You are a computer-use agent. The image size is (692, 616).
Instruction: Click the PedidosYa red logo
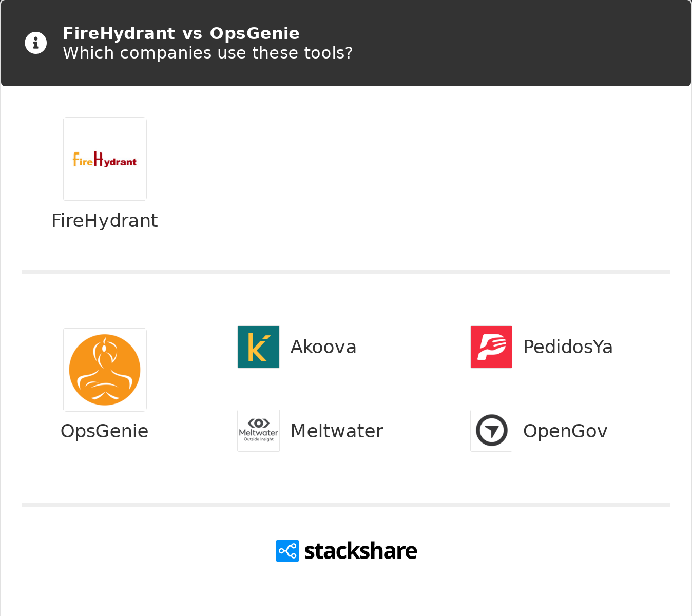(x=492, y=347)
